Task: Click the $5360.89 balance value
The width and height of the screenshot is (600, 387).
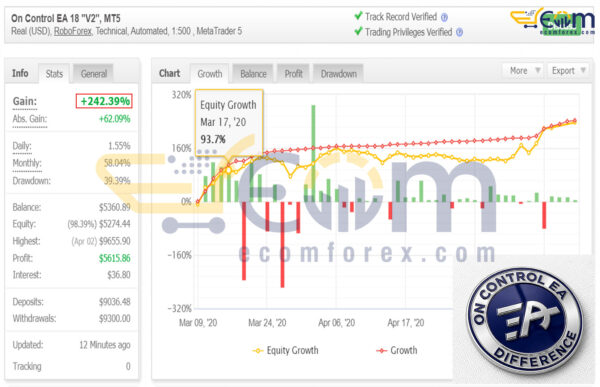Action: [115, 207]
